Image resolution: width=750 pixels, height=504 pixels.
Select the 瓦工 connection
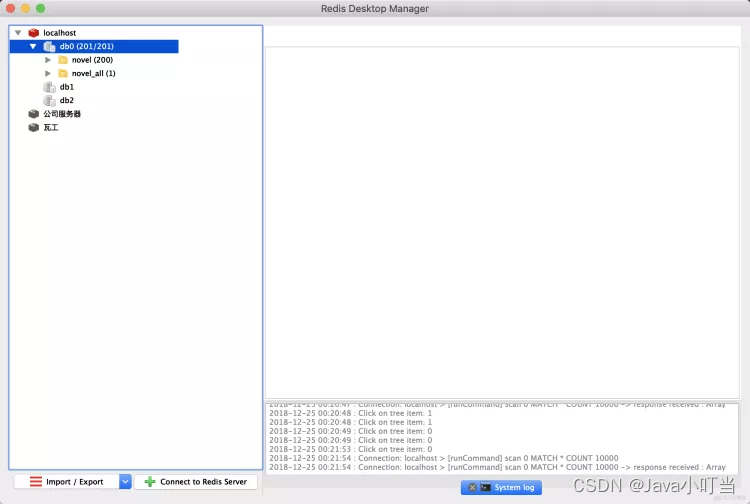[51, 128]
